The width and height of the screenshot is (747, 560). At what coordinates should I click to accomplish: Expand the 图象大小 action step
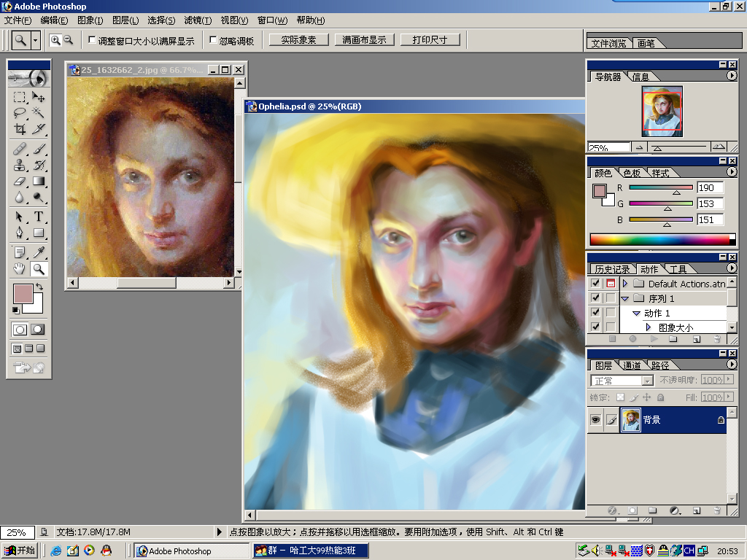[x=649, y=327]
